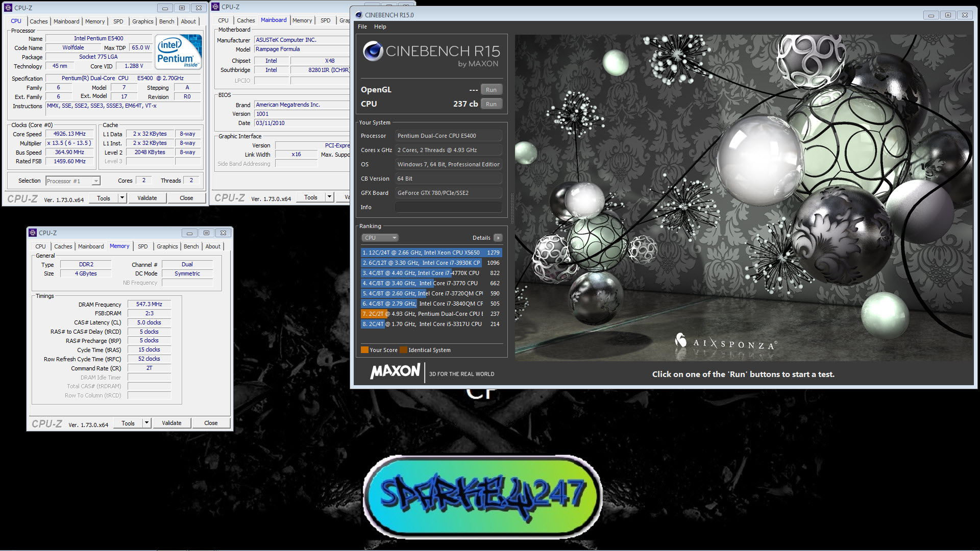Viewport: 980px width, 551px height.
Task: Open the CPU ranking type dropdown
Action: tap(380, 238)
